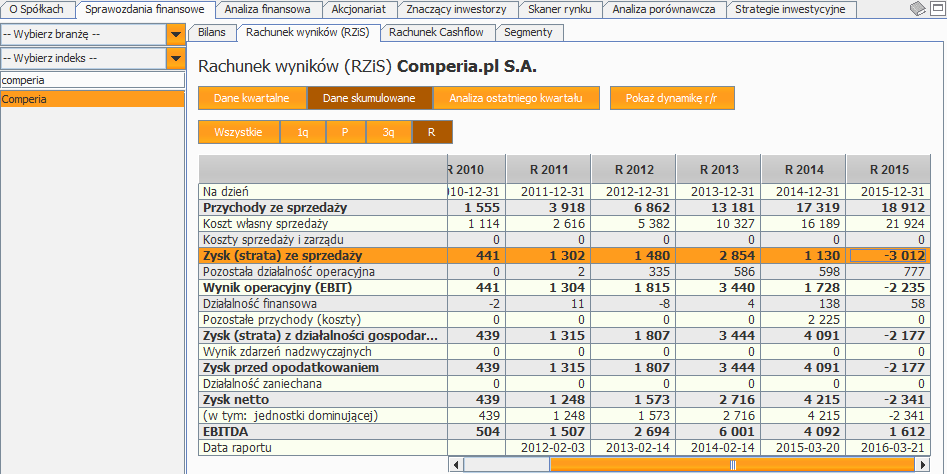Click the orange horizontal scrollbar thumb

tap(732, 464)
